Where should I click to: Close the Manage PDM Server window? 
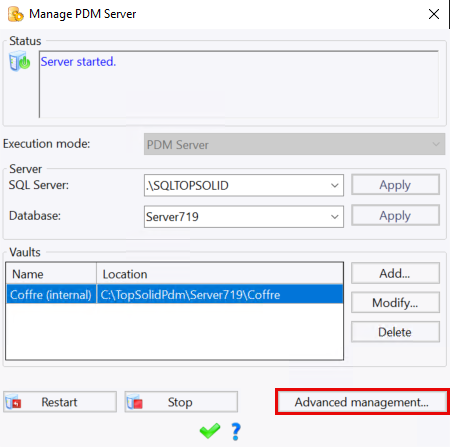(434, 14)
